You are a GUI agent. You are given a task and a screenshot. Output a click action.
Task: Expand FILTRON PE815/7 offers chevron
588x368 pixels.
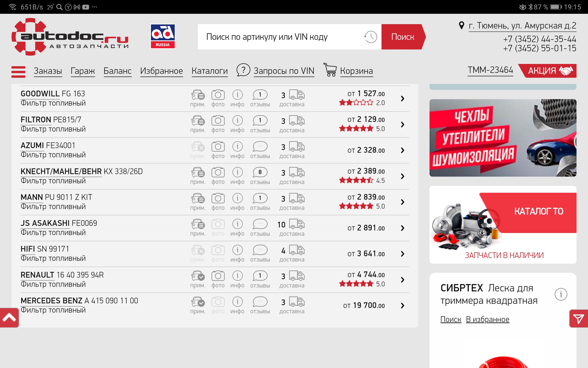click(x=403, y=124)
